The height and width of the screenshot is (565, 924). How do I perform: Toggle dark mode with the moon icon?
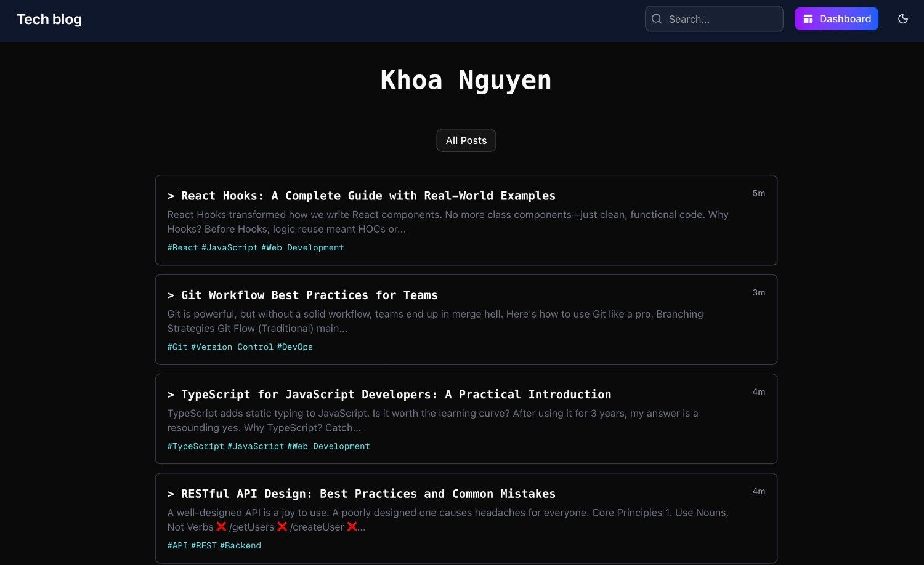[x=902, y=19]
